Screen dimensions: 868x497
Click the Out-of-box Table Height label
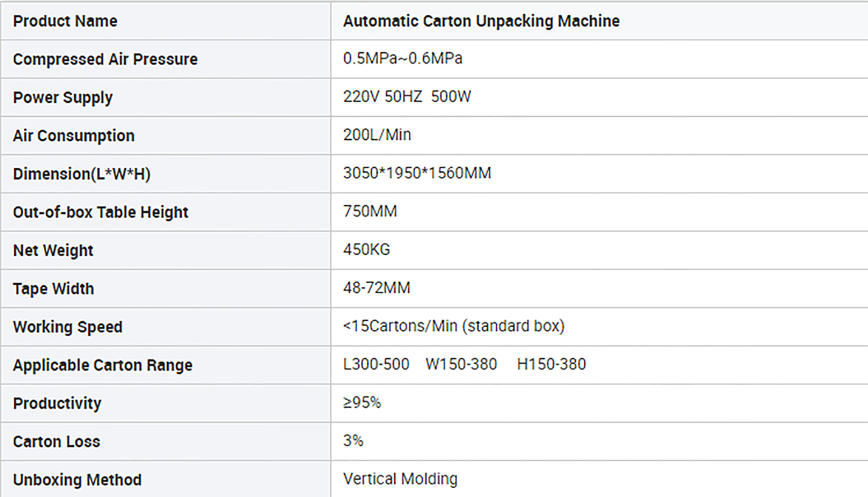tap(100, 212)
